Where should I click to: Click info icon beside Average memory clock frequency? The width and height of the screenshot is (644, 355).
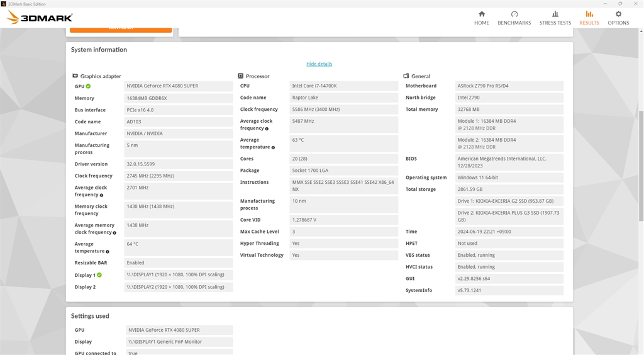pos(114,233)
